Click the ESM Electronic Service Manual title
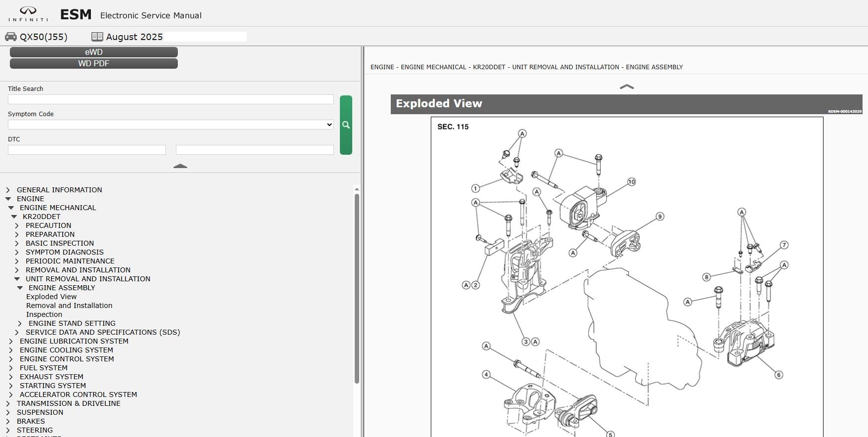 pos(131,15)
